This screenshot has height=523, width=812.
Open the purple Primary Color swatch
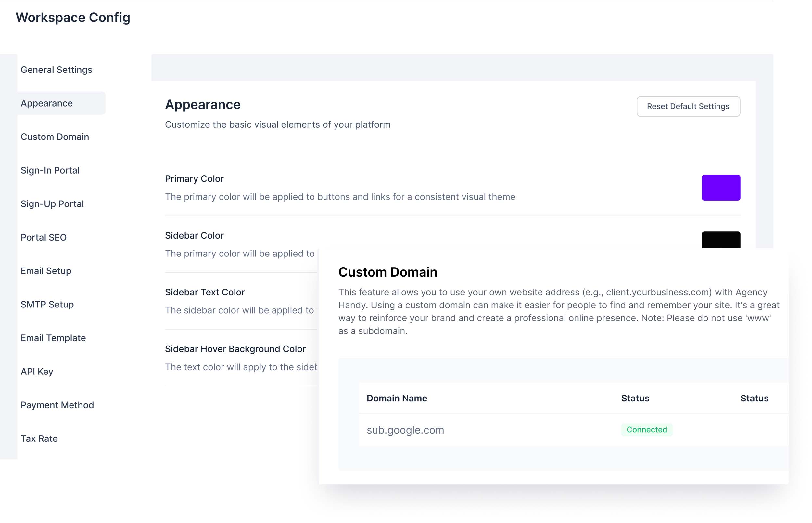click(x=720, y=188)
